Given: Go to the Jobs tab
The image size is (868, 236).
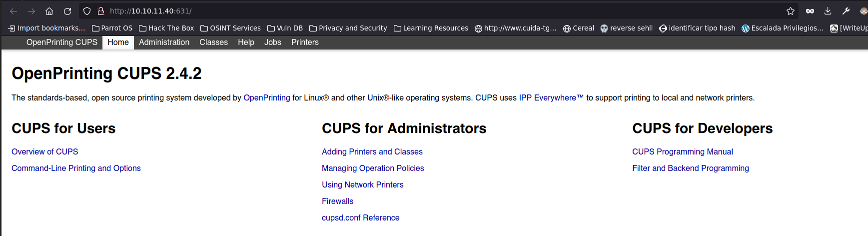Looking at the screenshot, I should [x=272, y=42].
